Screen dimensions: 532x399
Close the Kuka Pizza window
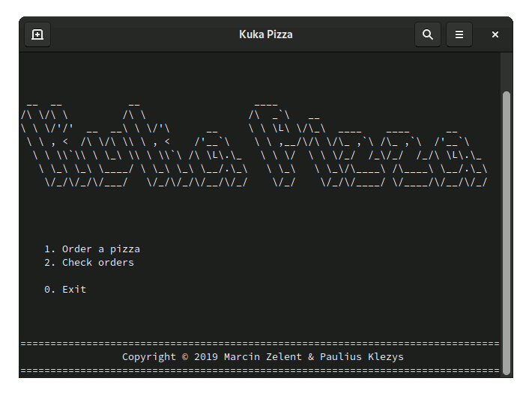point(495,34)
